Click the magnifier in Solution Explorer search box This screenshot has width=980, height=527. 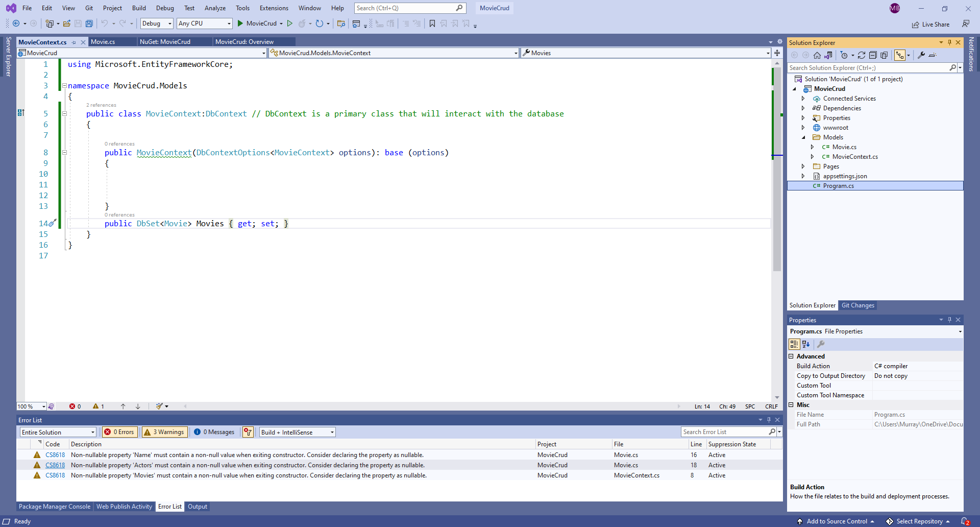(952, 67)
